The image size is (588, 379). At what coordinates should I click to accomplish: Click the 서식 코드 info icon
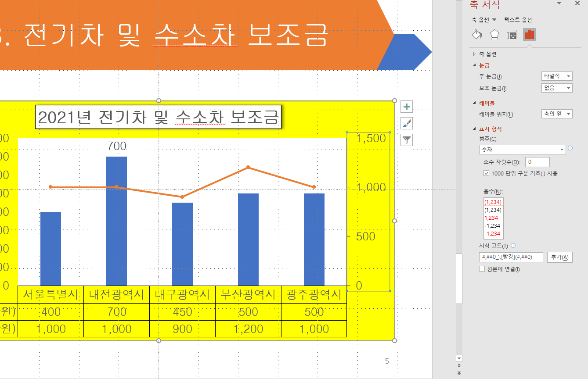coord(513,246)
